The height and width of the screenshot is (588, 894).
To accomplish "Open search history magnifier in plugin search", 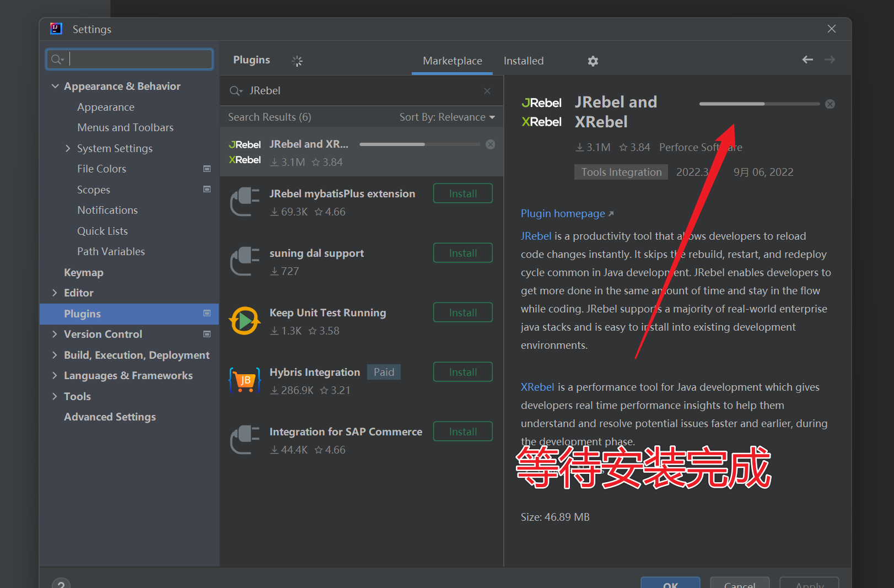I will tap(236, 91).
